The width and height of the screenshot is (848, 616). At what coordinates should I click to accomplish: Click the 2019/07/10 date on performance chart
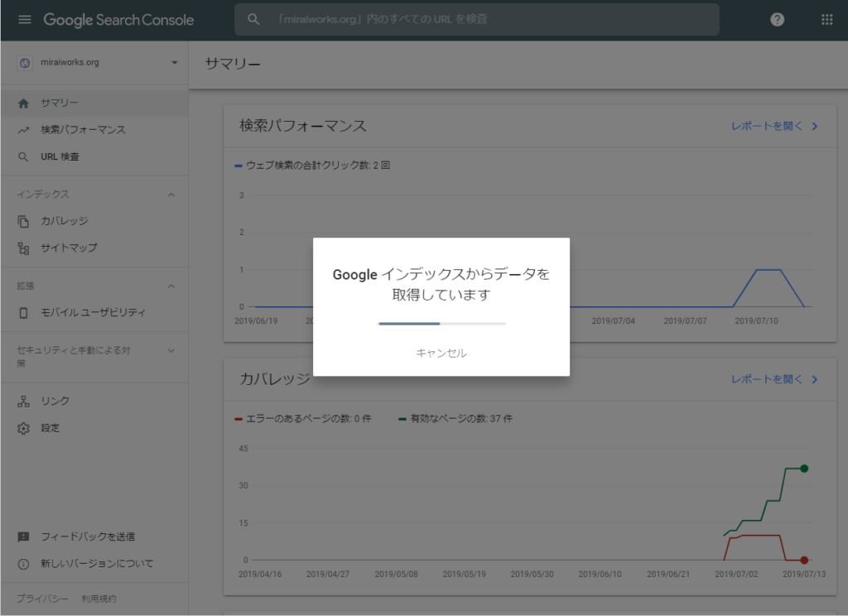756,321
